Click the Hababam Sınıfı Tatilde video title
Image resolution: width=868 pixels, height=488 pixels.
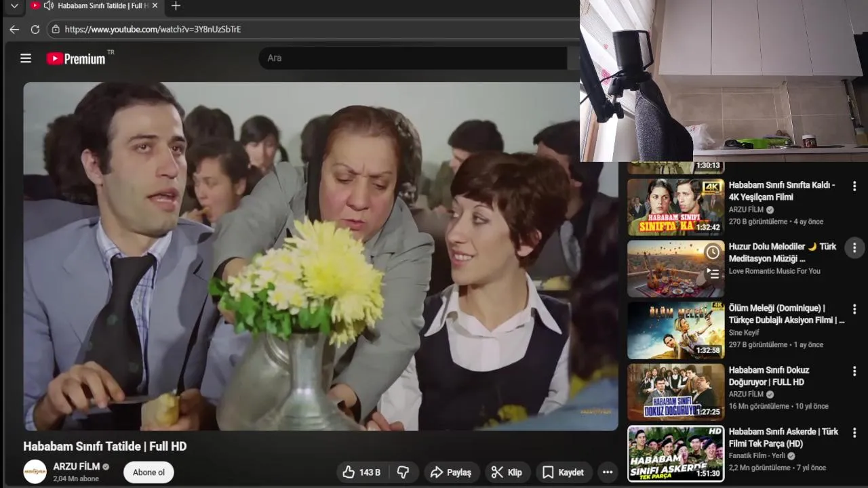tap(105, 447)
